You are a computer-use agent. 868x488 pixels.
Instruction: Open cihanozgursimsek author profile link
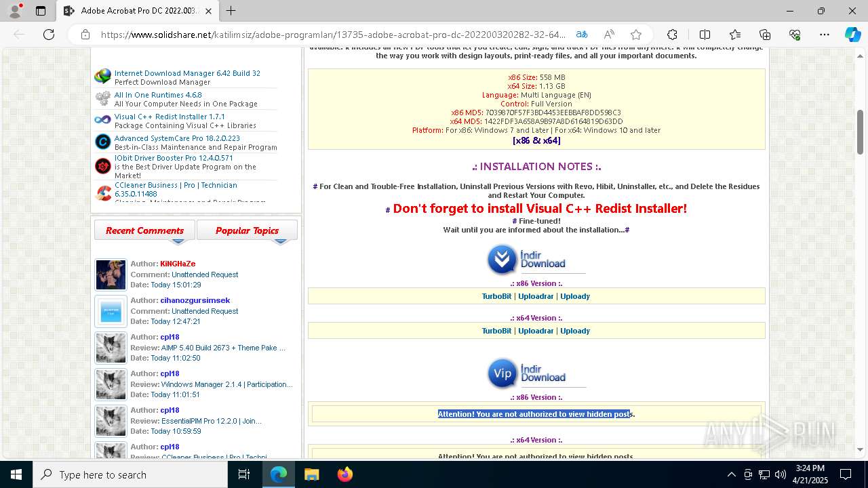(x=195, y=300)
